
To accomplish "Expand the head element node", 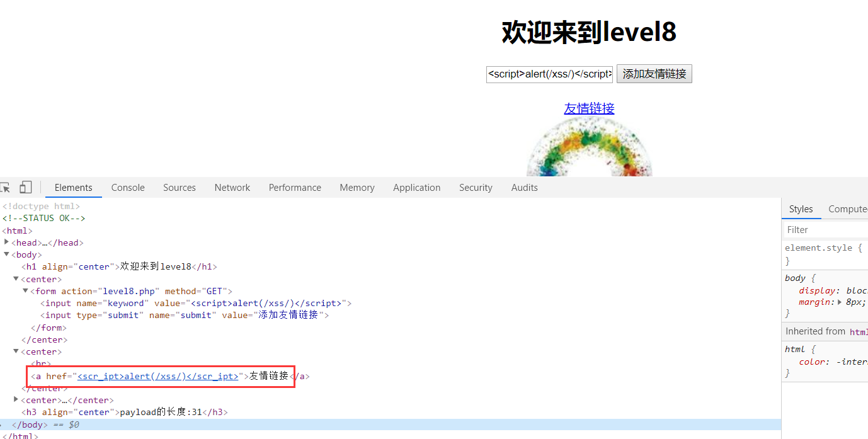I will tap(6, 242).
